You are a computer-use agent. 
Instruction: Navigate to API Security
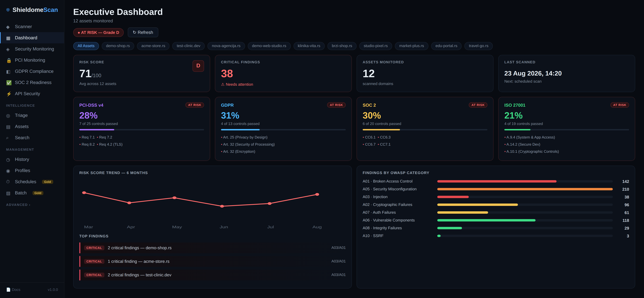32,94
